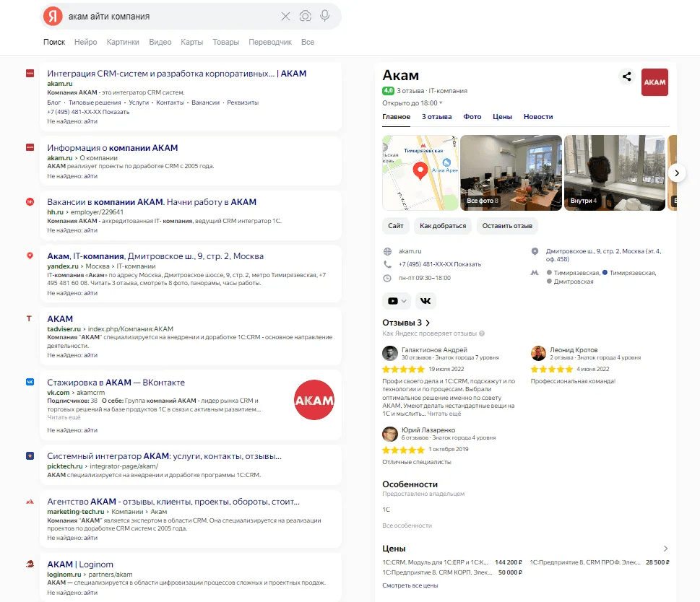Image resolution: width=700 pixels, height=602 pixels.
Task: Click the five-star rating of Галактионов Андрей's review
Action: 403,370
